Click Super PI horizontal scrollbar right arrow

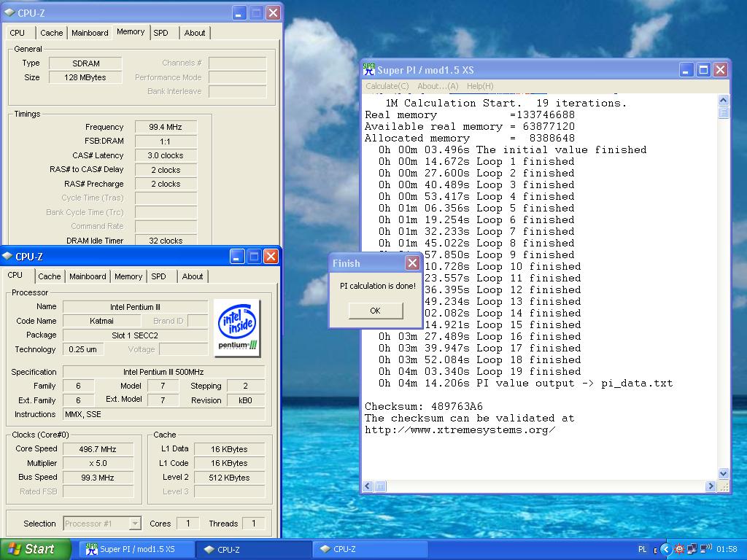[x=711, y=486]
